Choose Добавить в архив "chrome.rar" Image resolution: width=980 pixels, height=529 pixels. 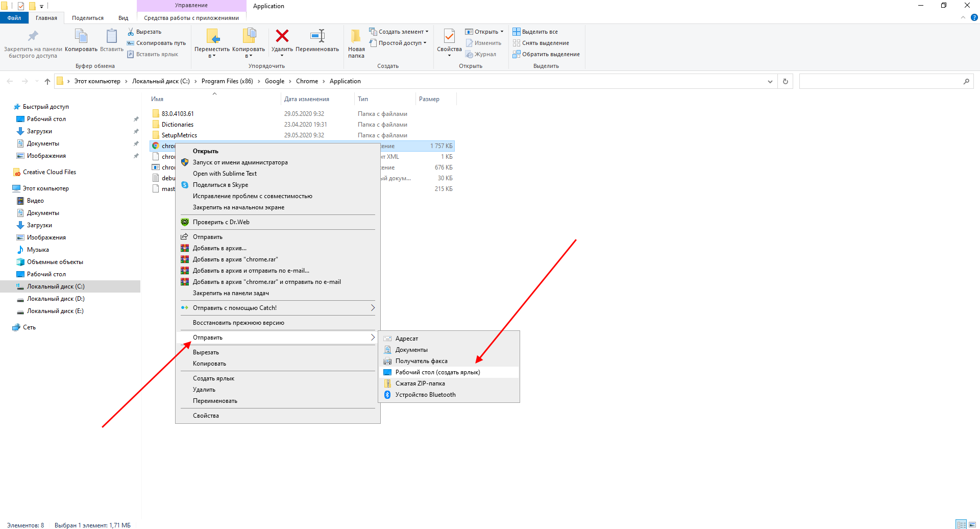click(278, 259)
